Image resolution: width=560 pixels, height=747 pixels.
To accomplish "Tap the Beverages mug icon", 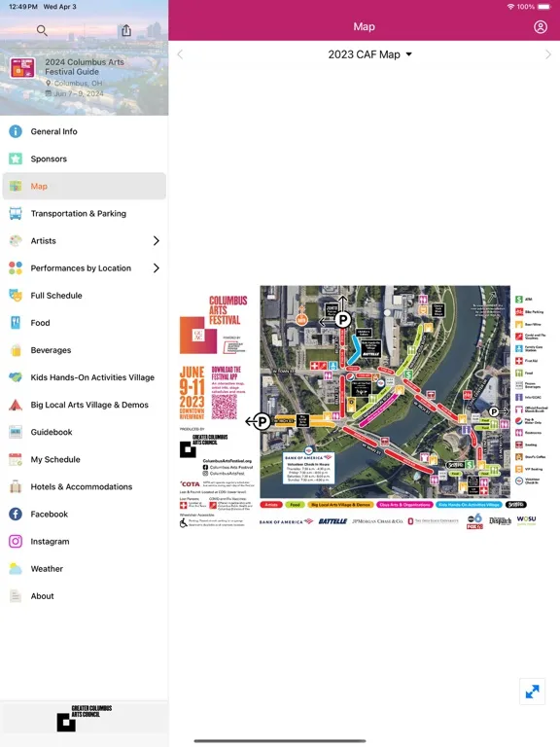I will (16, 350).
